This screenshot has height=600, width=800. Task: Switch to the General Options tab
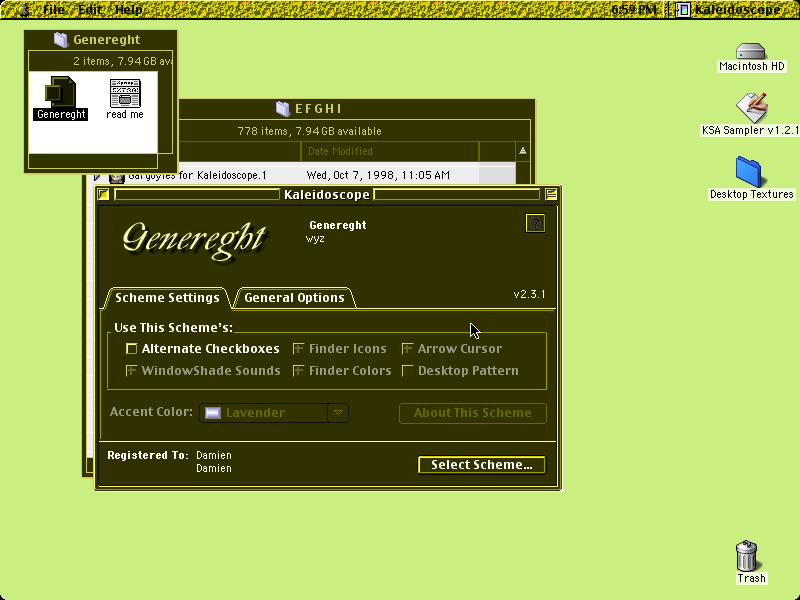click(294, 298)
